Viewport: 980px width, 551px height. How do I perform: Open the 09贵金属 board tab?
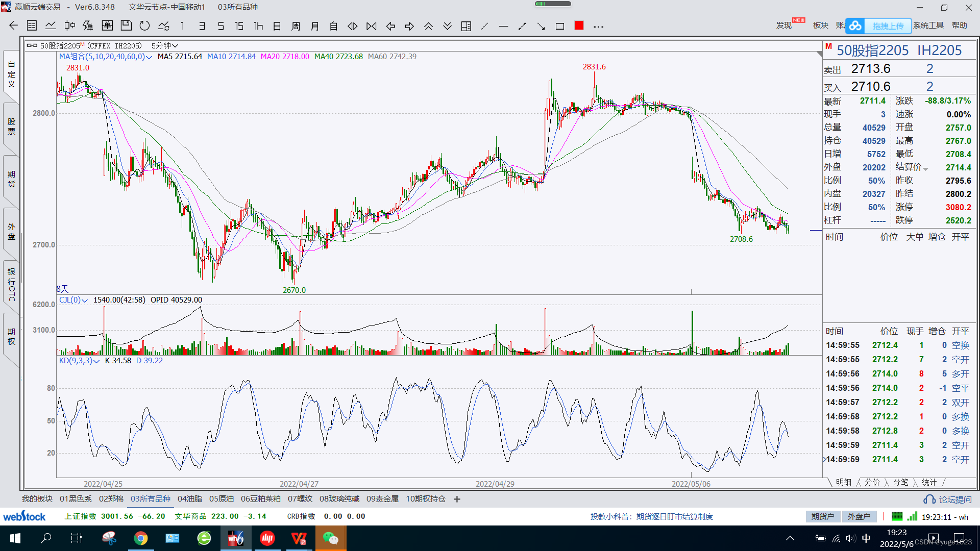click(382, 499)
